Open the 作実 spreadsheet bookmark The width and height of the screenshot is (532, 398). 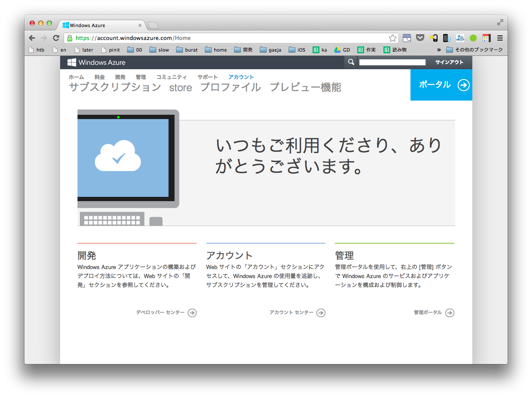coord(367,50)
